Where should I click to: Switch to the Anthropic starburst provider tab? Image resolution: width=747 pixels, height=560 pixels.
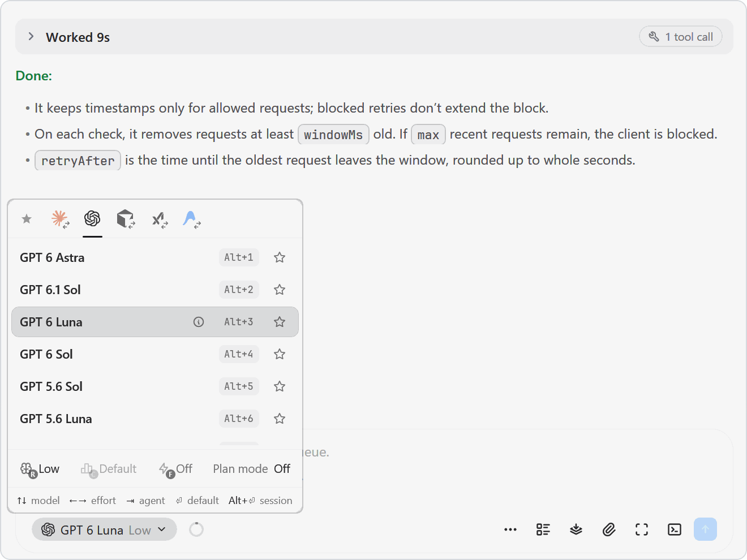point(60,219)
